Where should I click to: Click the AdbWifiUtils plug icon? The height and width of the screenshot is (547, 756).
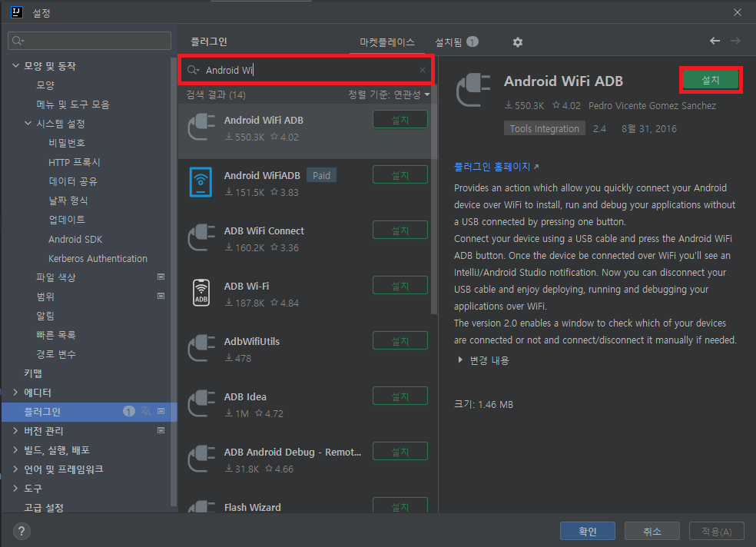[201, 348]
